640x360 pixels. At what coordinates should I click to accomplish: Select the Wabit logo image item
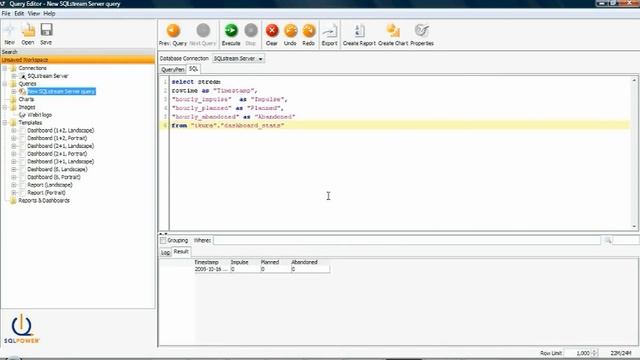pyautogui.click(x=40, y=115)
